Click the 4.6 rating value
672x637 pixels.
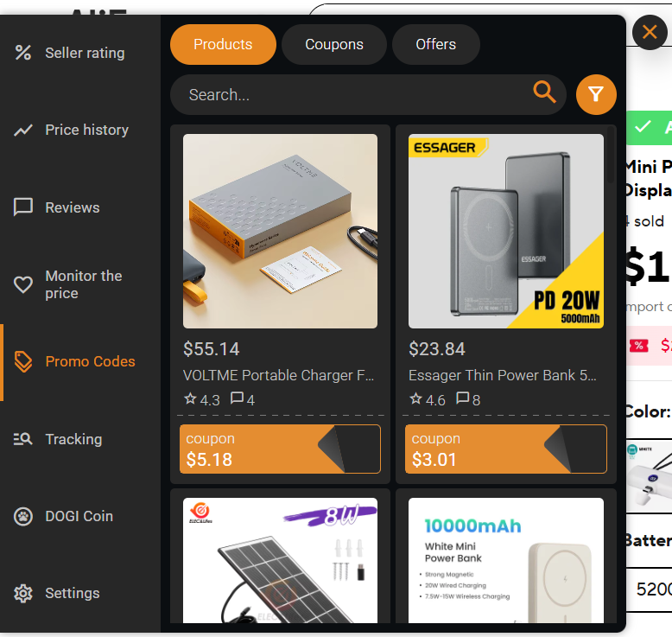pyautogui.click(x=435, y=400)
